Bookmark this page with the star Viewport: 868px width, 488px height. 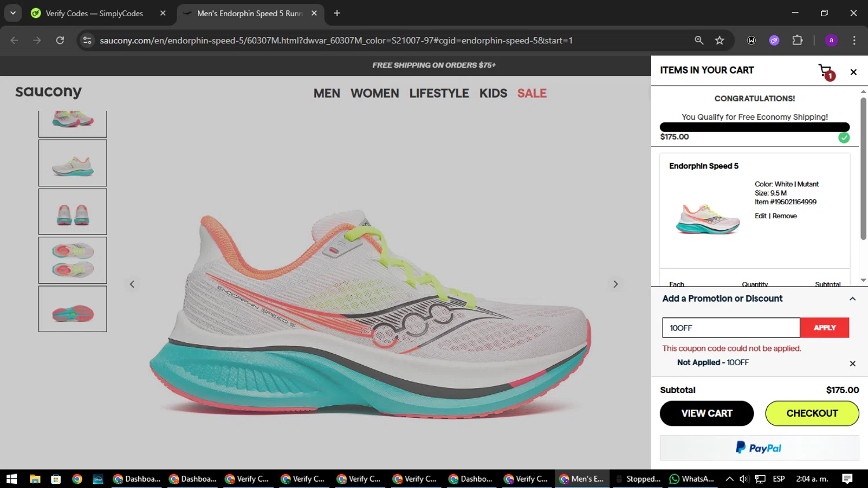pyautogui.click(x=719, y=41)
